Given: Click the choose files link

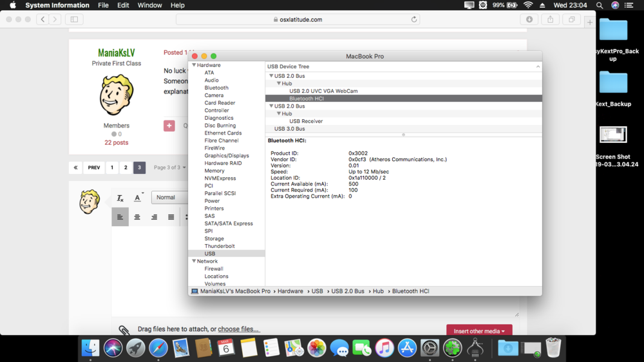Looking at the screenshot, I should point(238,329).
